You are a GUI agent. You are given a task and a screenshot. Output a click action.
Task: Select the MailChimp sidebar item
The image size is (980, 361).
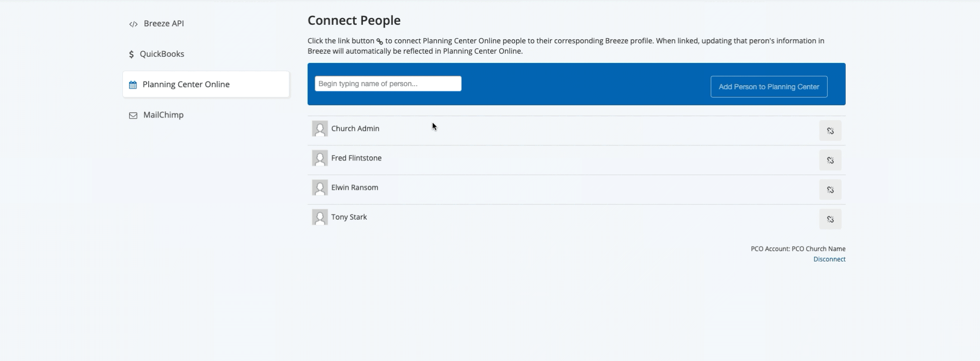pyautogui.click(x=206, y=114)
